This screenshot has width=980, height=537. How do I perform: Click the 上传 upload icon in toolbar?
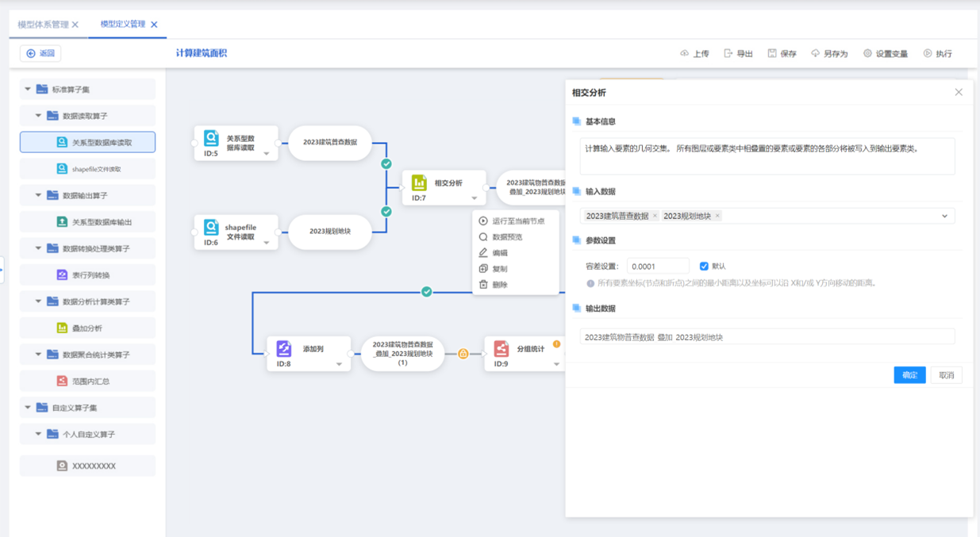685,54
